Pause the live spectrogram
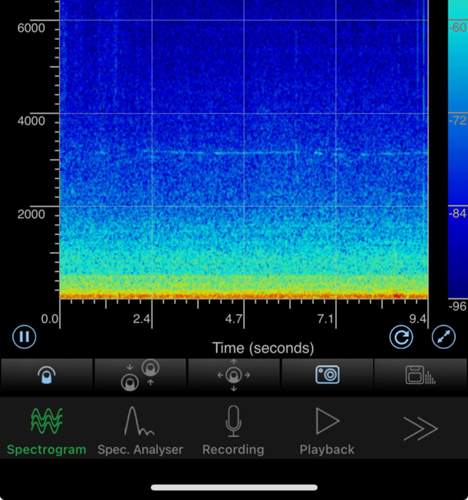Screen dimensions: 468x500 coord(24,337)
